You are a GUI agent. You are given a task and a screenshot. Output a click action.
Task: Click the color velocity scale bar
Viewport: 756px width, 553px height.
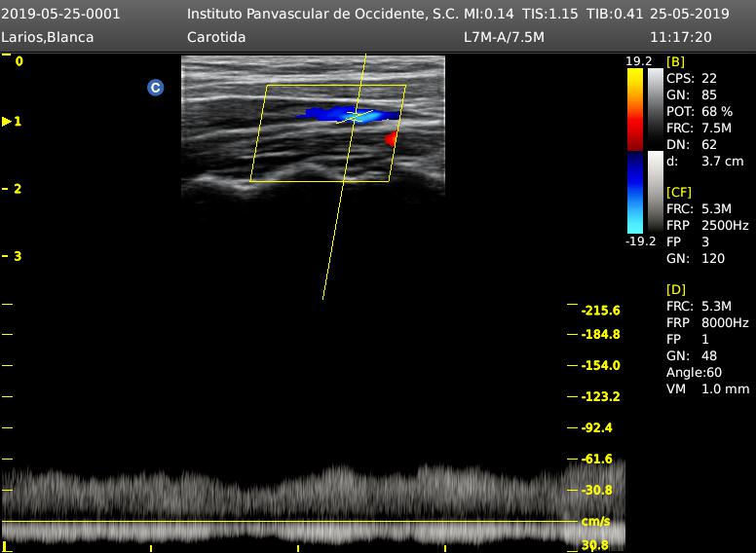click(635, 151)
